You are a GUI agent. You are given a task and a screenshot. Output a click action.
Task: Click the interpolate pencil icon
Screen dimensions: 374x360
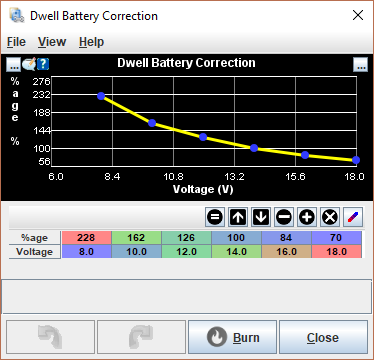point(353,217)
